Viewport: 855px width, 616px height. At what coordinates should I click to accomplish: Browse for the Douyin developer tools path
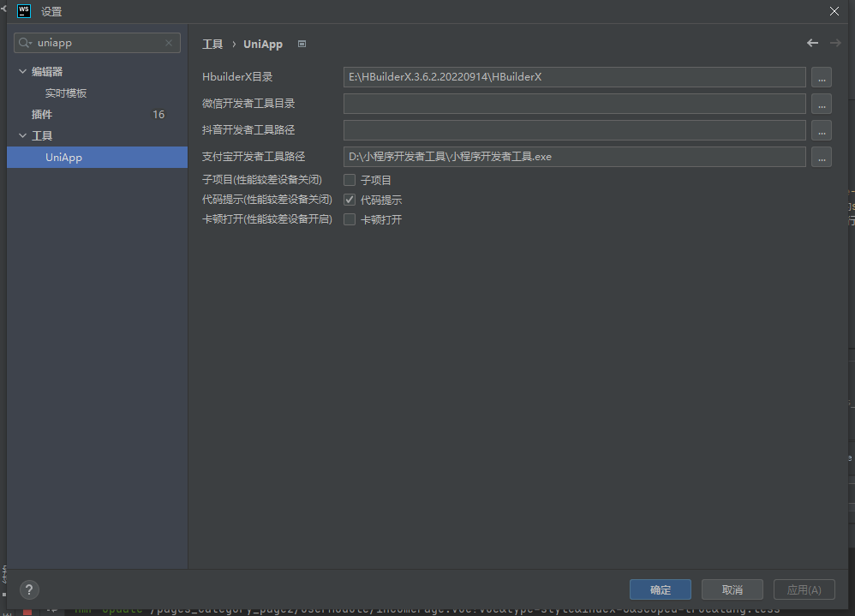[822, 131]
